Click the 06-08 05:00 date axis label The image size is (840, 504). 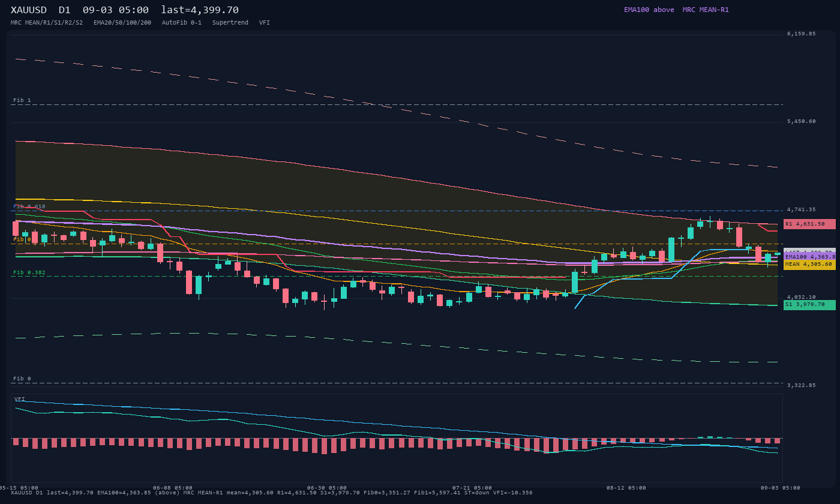tap(173, 488)
